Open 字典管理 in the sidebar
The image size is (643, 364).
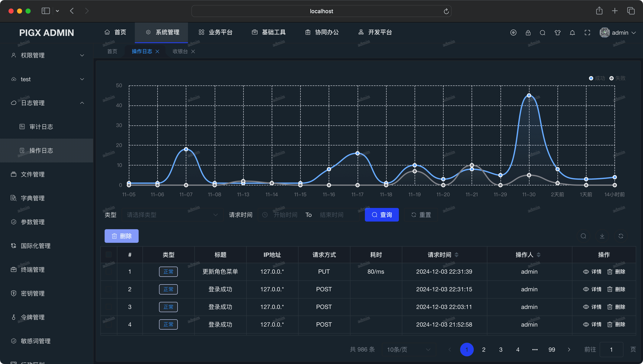coord(47,198)
